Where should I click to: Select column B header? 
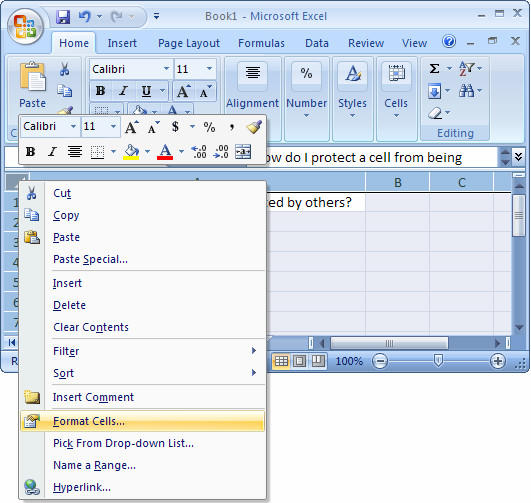click(398, 183)
